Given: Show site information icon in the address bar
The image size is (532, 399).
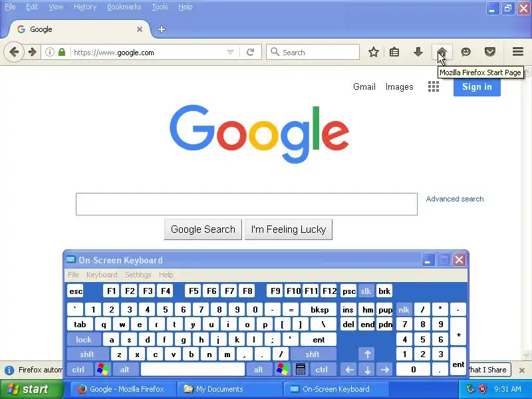Looking at the screenshot, I should tap(50, 53).
